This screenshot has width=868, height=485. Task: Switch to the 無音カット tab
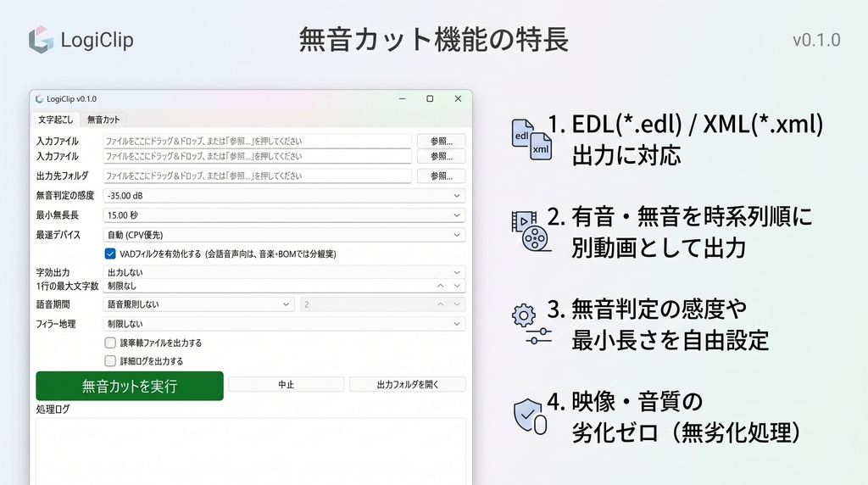coord(103,120)
